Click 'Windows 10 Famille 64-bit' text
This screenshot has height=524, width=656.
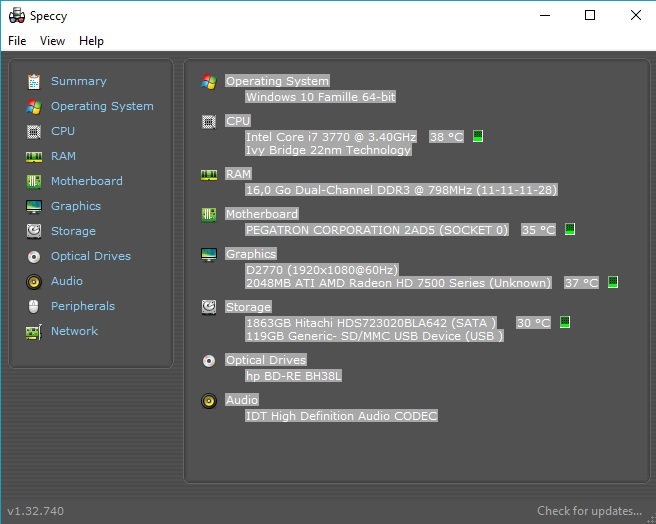coord(320,97)
